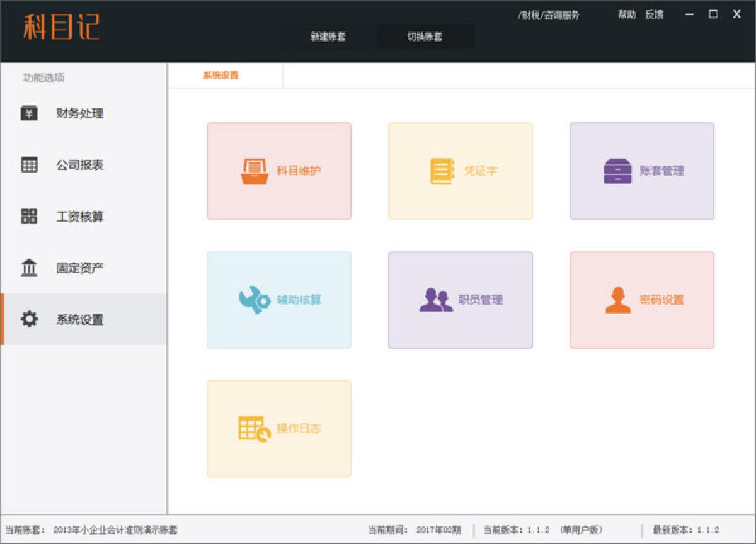The width and height of the screenshot is (756, 544).
Task: Open the 科目维护 tile
Action: (278, 171)
